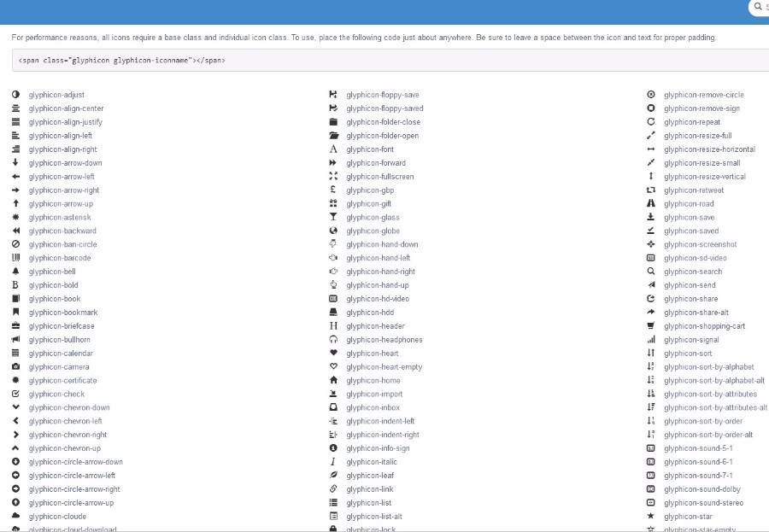Click the "glyphicon-hd-video" text
769x532 pixels.
coord(378,299)
